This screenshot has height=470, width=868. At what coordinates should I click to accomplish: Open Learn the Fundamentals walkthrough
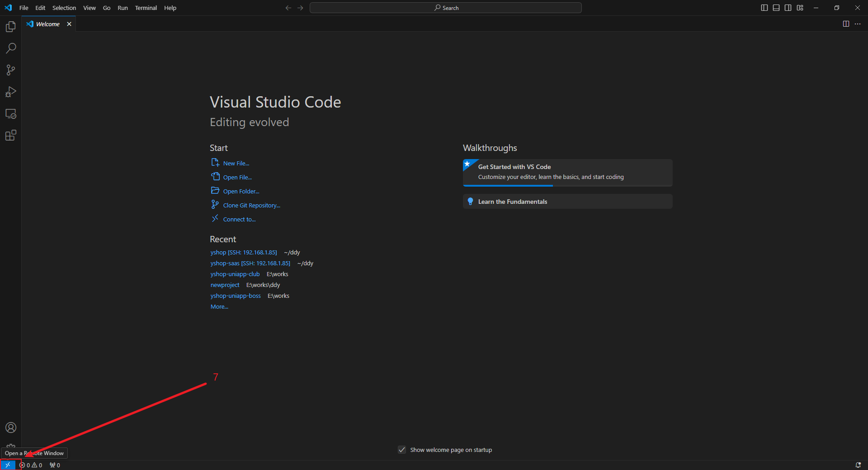tap(568, 202)
